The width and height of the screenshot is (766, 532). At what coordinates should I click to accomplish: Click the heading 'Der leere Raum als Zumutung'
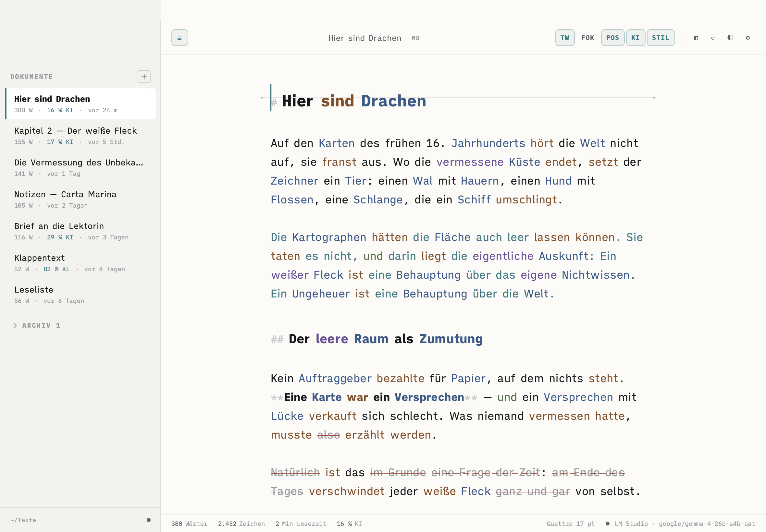point(386,339)
